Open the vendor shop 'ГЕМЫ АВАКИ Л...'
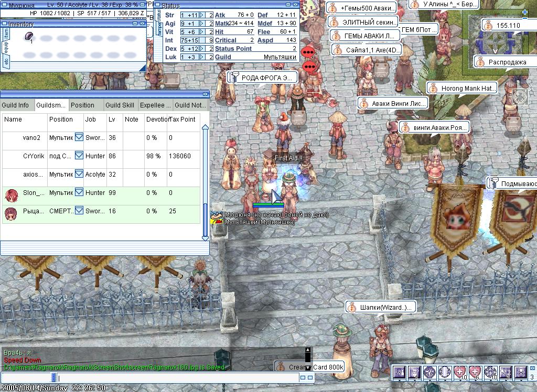This screenshot has width=537, height=392. 364,36
